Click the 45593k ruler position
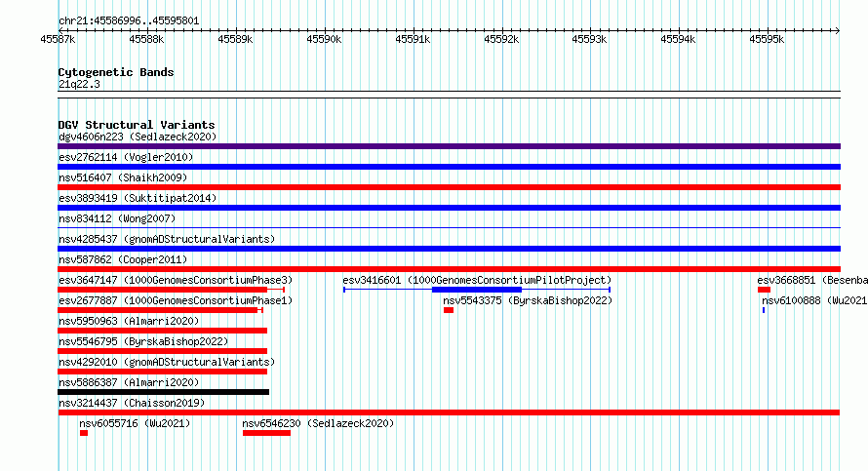 [589, 39]
